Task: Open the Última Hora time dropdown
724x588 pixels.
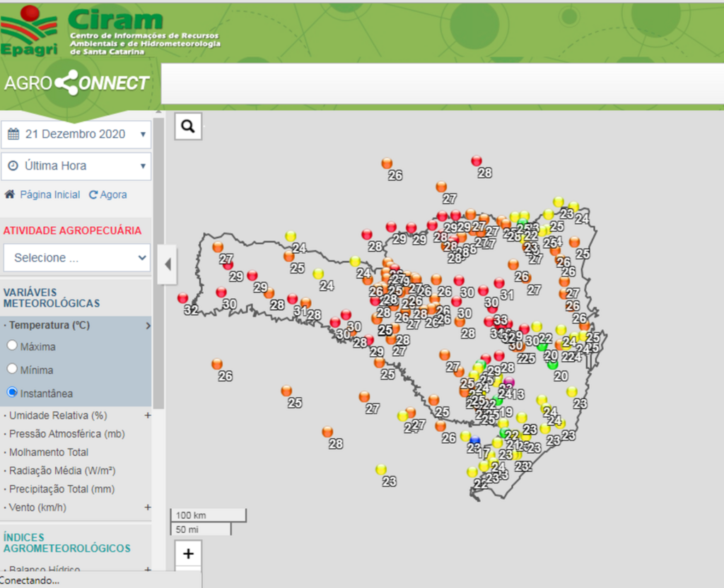Action: (x=76, y=166)
